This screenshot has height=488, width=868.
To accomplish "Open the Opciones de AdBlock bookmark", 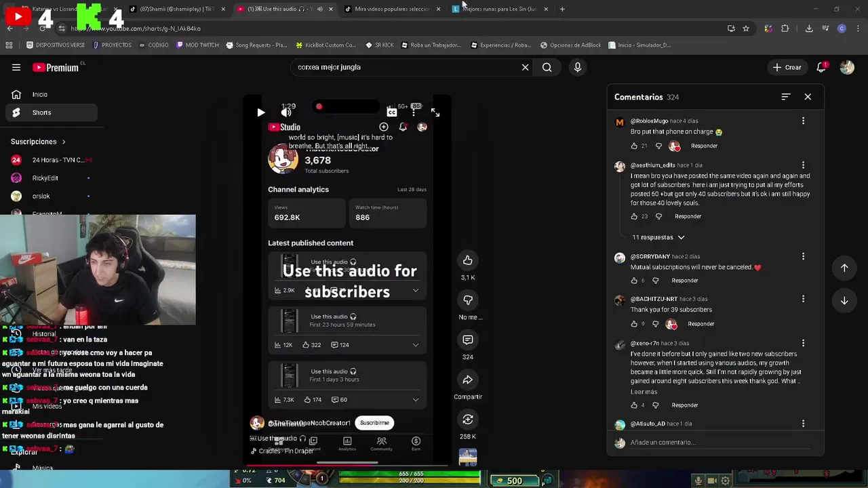I will pyautogui.click(x=570, y=45).
